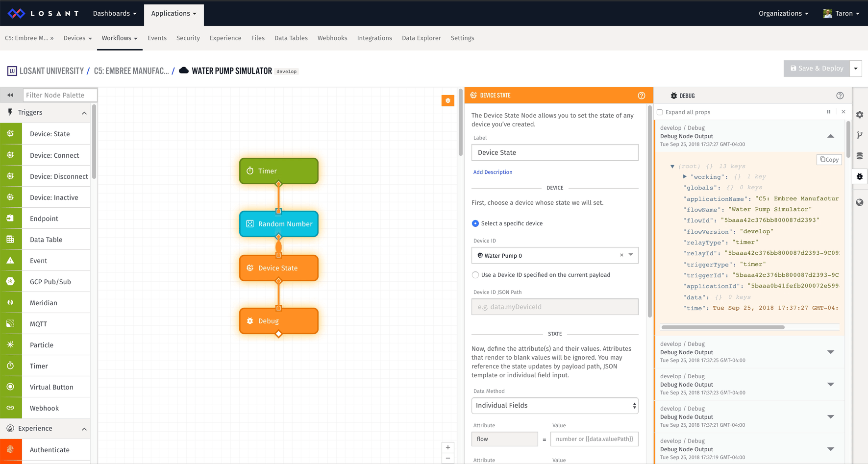Click the Save & Deploy button
This screenshot has width=868, height=464.
(x=817, y=69)
